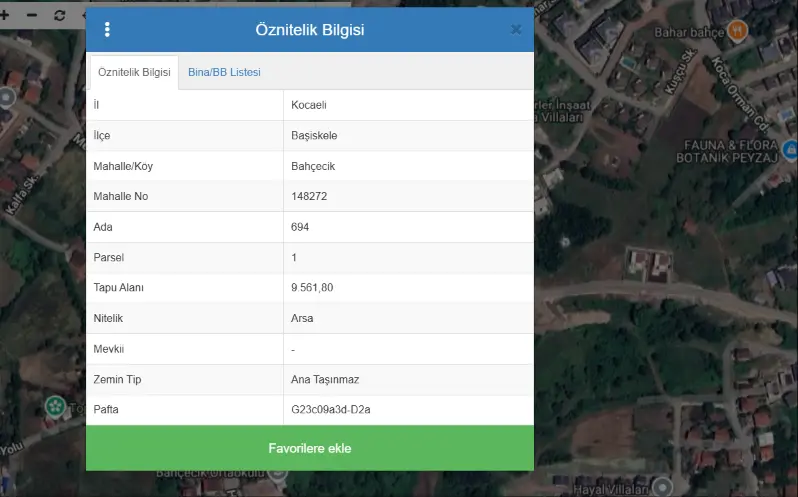Click the Bahar bahçe place label

[689, 33]
